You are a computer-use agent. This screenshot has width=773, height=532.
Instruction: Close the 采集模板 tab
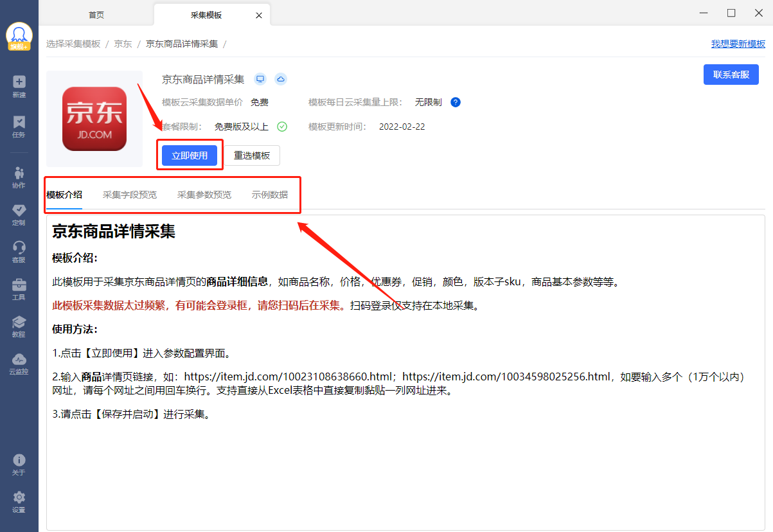click(x=259, y=15)
